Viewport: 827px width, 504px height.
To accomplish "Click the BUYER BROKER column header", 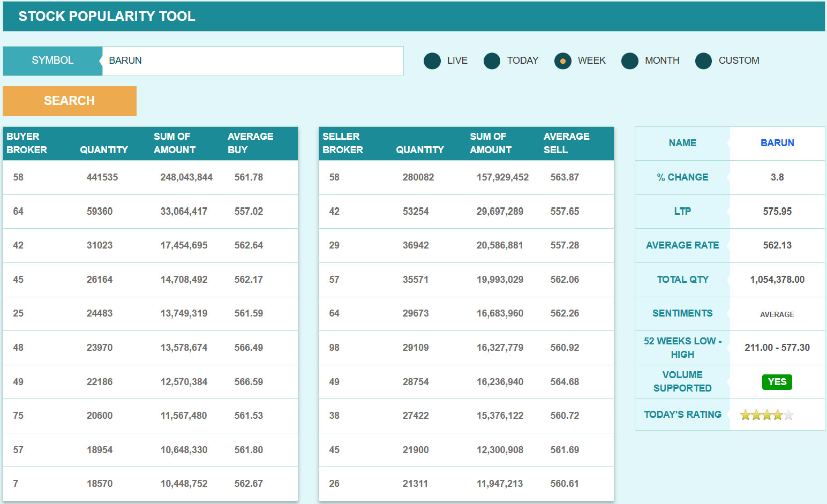I will (27, 143).
